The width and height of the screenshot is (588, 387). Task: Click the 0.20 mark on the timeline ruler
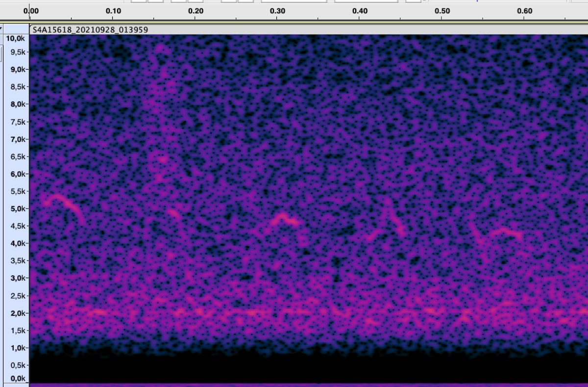pyautogui.click(x=196, y=11)
